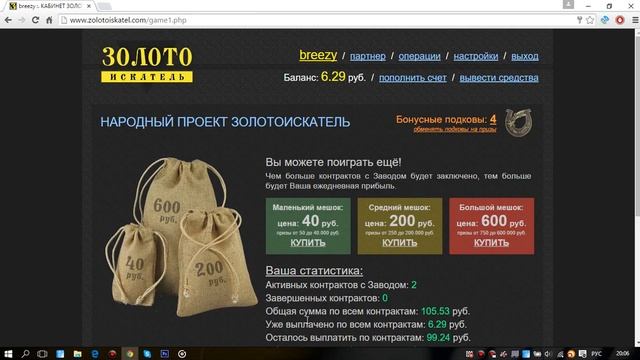Viewport: 640px width, 360px height.
Task: Click the remaining payout value 99.24
Action: (438, 338)
